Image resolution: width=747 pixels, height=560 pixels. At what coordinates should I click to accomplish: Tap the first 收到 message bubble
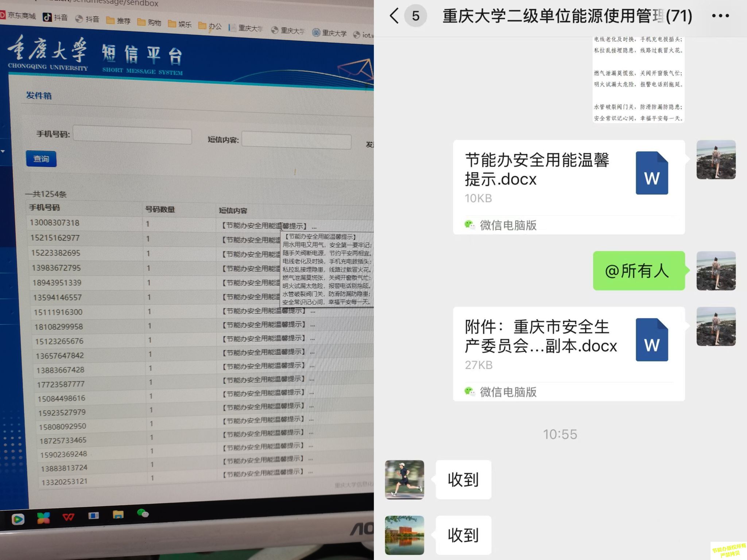coord(463,479)
